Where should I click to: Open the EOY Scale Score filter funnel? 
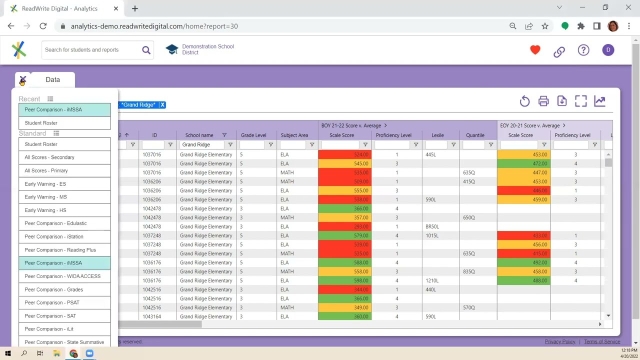(x=544, y=145)
